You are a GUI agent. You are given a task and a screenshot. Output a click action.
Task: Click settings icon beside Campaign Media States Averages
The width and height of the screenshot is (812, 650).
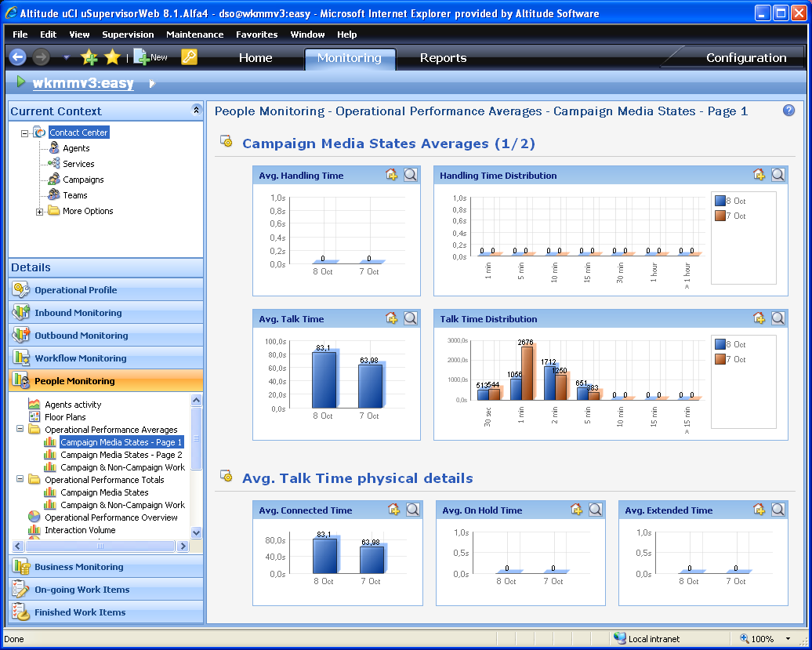click(x=227, y=142)
